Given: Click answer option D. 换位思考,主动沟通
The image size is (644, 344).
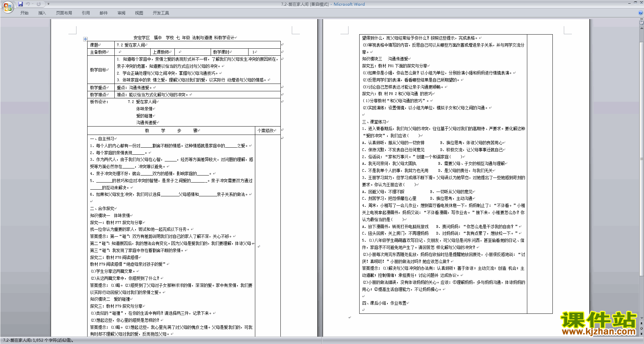Looking at the screenshot, I should 451,198.
